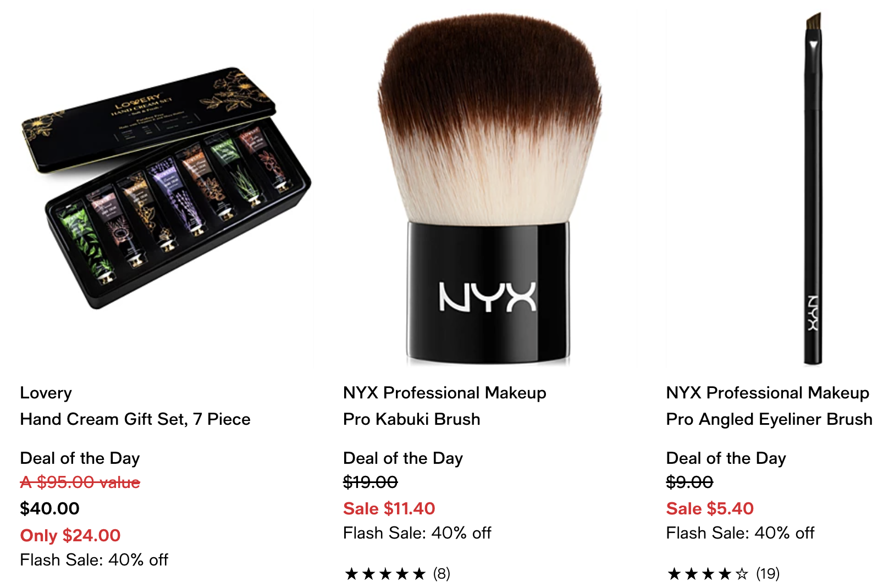Screen dimensions: 894x588
Task: Open the NYX Angled Eyeliner Brush image
Action: click(x=813, y=188)
